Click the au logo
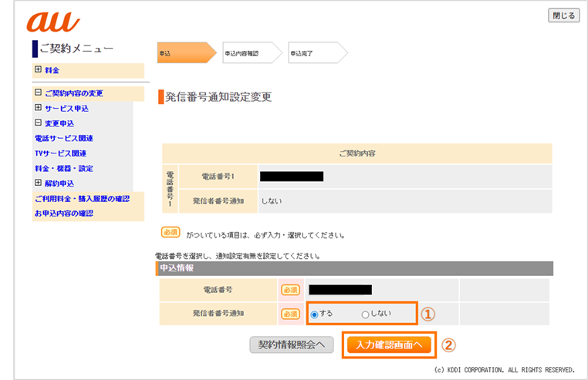588x380 pixels. 52,22
